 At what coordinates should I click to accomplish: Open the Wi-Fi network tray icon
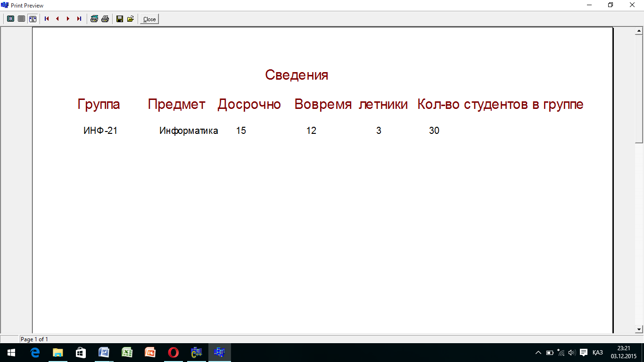pyautogui.click(x=561, y=353)
